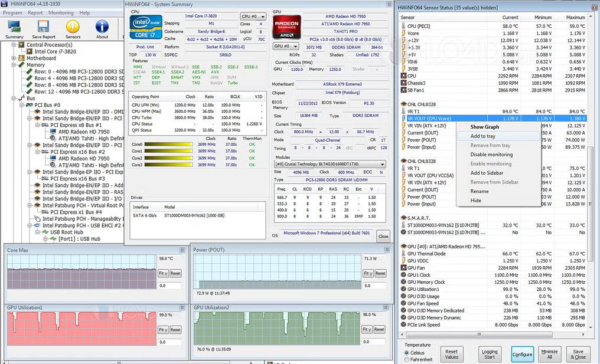
Task: Click the Intel Core i7 logo
Action: point(146,27)
